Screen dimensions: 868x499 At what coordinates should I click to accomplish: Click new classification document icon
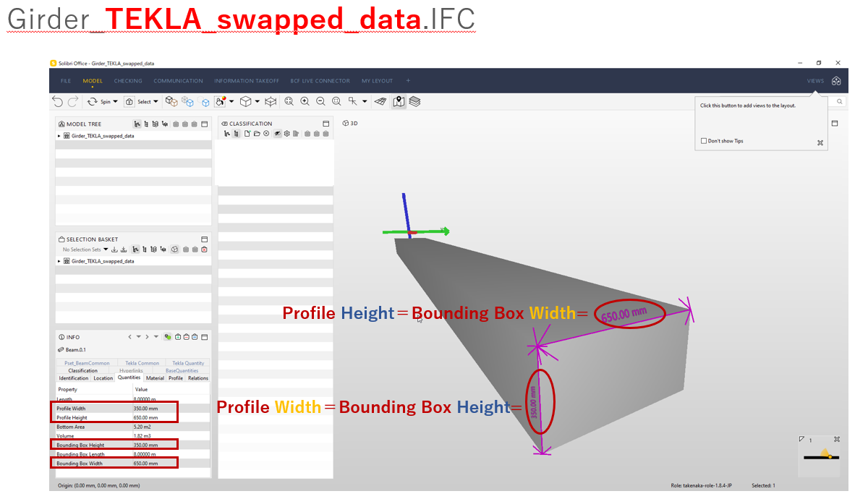[247, 134]
